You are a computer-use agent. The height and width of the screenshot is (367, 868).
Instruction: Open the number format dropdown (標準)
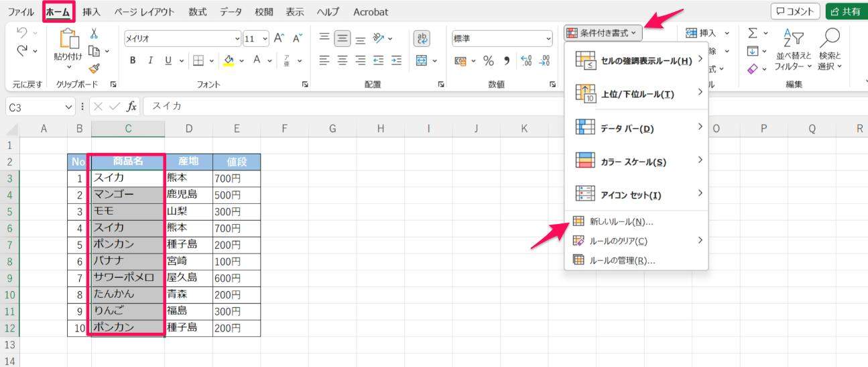(x=549, y=39)
